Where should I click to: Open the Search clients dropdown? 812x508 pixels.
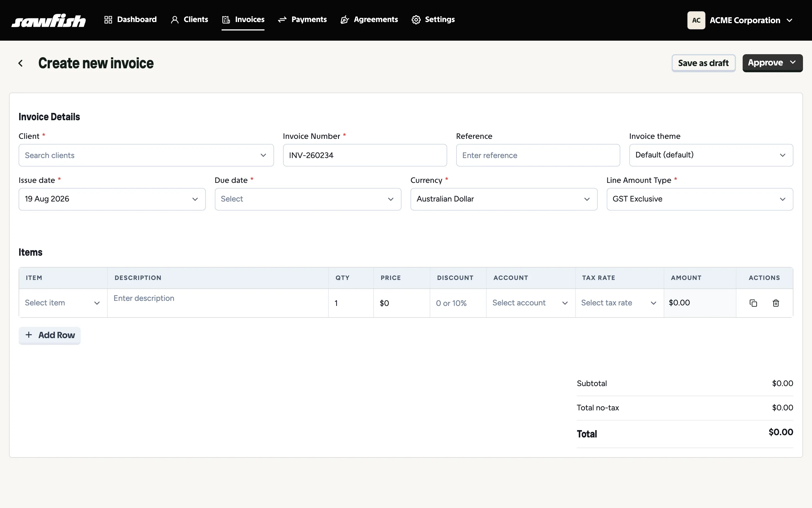(146, 155)
